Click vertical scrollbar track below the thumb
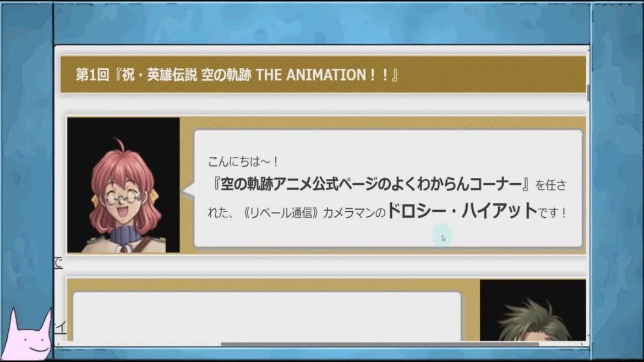This screenshot has height=362, width=644. tap(588, 217)
